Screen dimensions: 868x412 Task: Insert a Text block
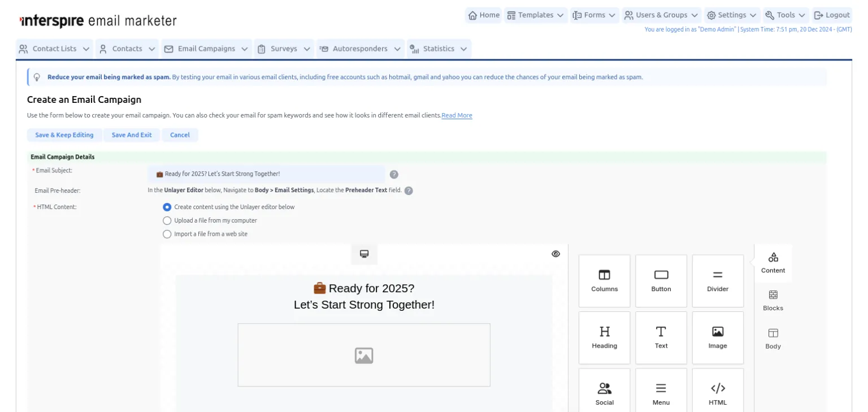pos(661,337)
